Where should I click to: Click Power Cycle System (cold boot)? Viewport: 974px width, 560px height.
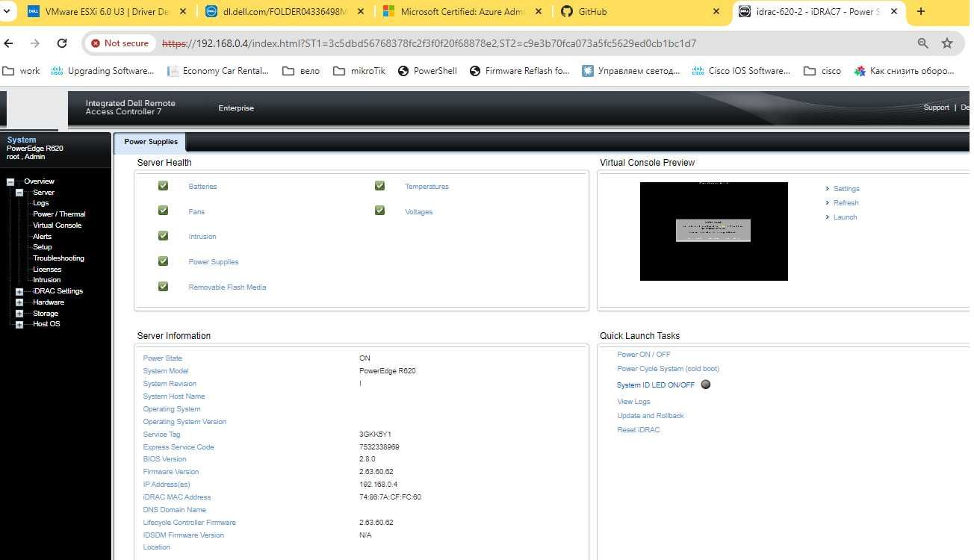668,369
